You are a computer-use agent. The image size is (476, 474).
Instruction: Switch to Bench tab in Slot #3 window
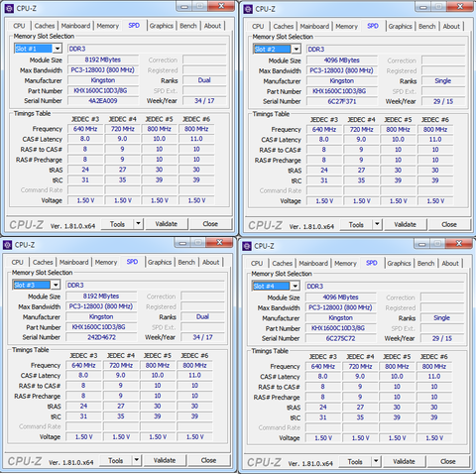(186, 262)
